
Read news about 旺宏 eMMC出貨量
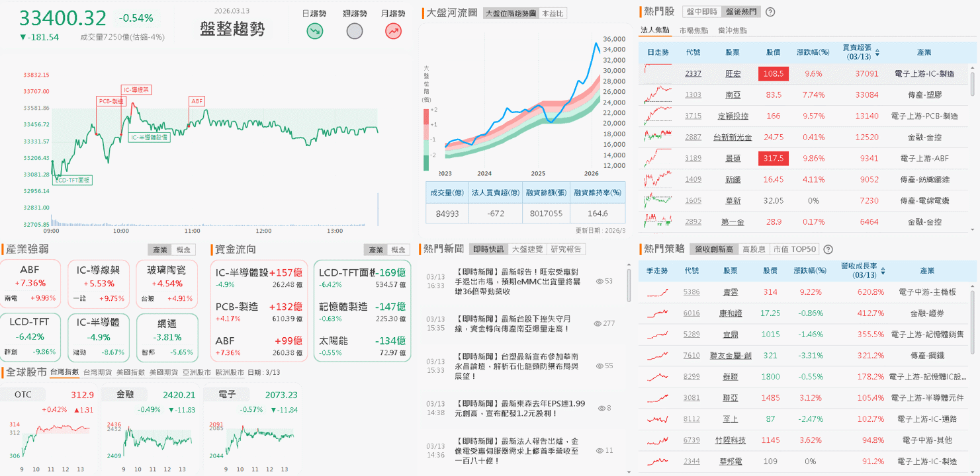click(x=517, y=282)
